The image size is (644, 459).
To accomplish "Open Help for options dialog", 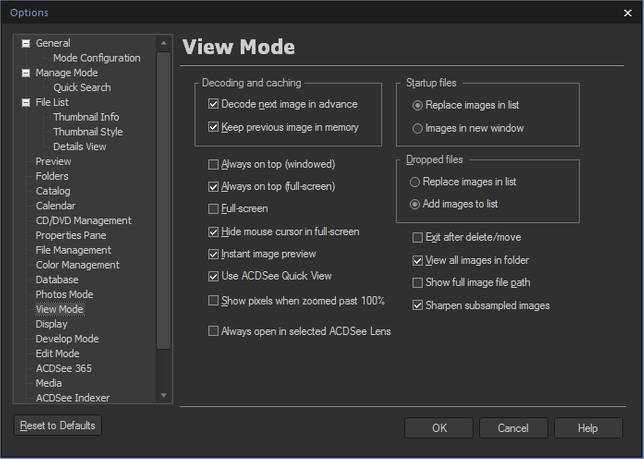I will coord(588,428).
